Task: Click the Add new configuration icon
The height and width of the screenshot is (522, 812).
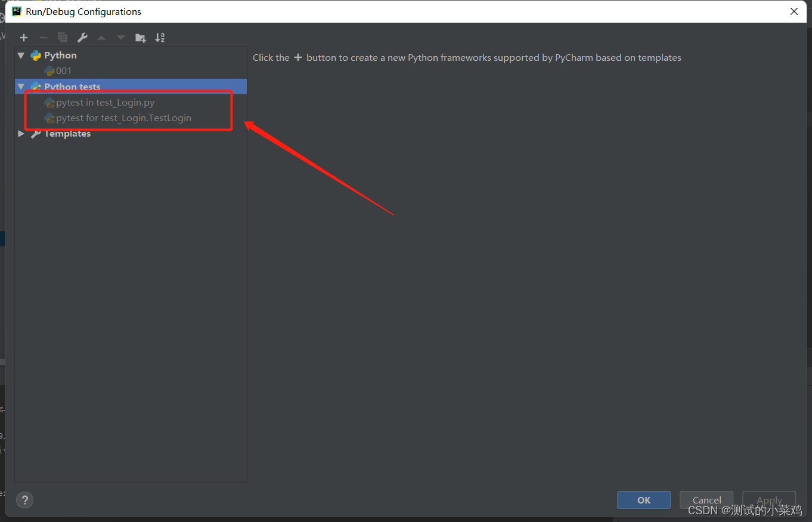Action: click(24, 37)
